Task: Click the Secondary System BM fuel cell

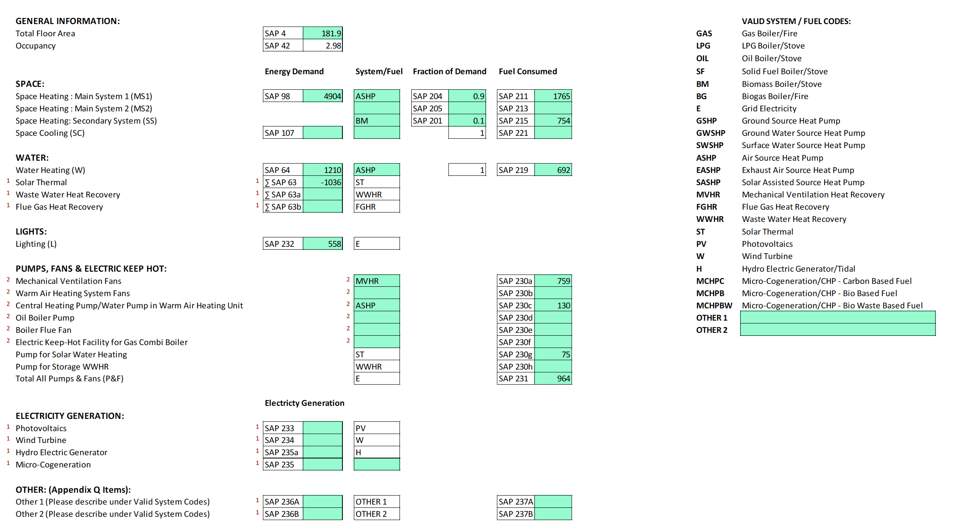Action: pyautogui.click(x=377, y=120)
